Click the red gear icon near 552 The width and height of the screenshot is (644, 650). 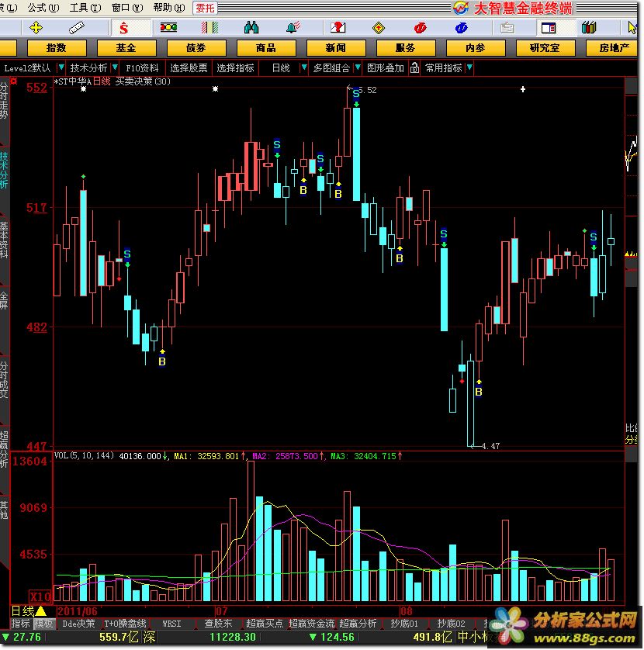pyautogui.click(x=14, y=81)
